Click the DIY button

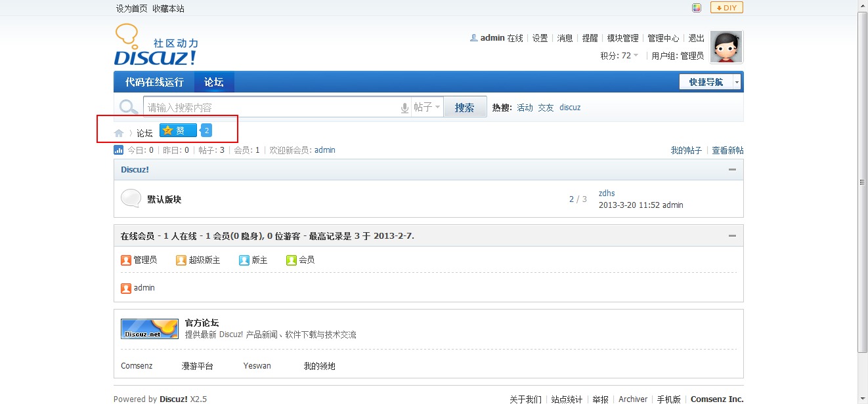pyautogui.click(x=727, y=8)
